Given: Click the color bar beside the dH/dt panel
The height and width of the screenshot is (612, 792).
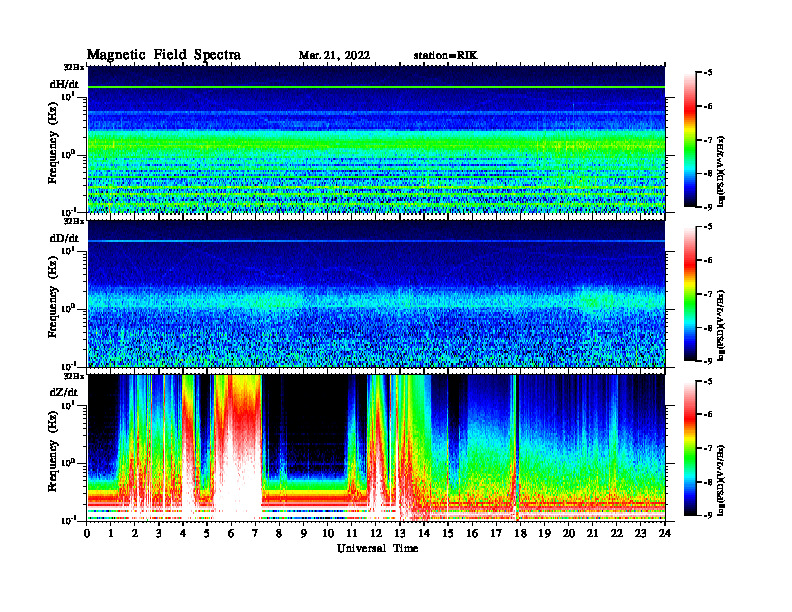Looking at the screenshot, I should pyautogui.click(x=689, y=139).
